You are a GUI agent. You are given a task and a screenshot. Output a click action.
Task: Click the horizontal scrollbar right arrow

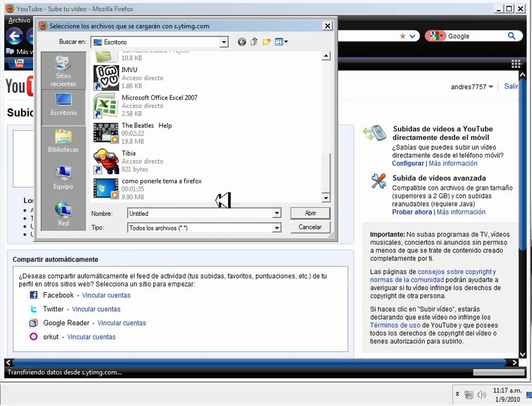[x=515, y=363]
